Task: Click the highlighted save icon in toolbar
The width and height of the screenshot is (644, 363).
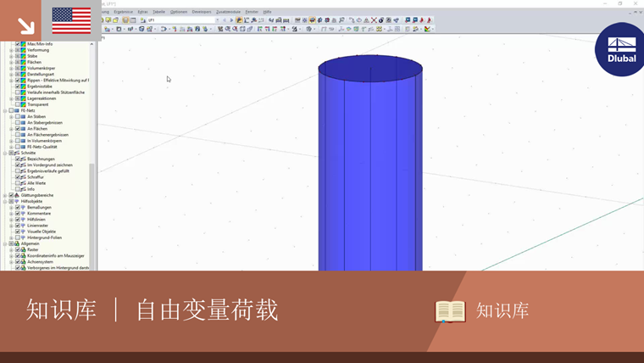Action: click(125, 20)
